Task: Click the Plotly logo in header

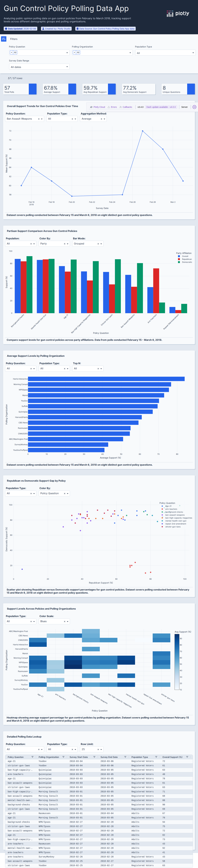Action: (x=178, y=13)
